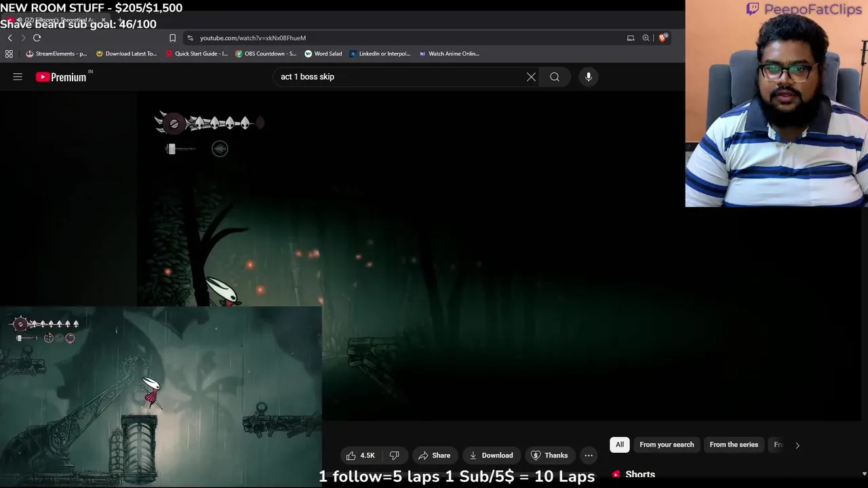Click the cast/picture-in-picture icon in address bar
The image size is (868, 488).
(x=631, y=38)
